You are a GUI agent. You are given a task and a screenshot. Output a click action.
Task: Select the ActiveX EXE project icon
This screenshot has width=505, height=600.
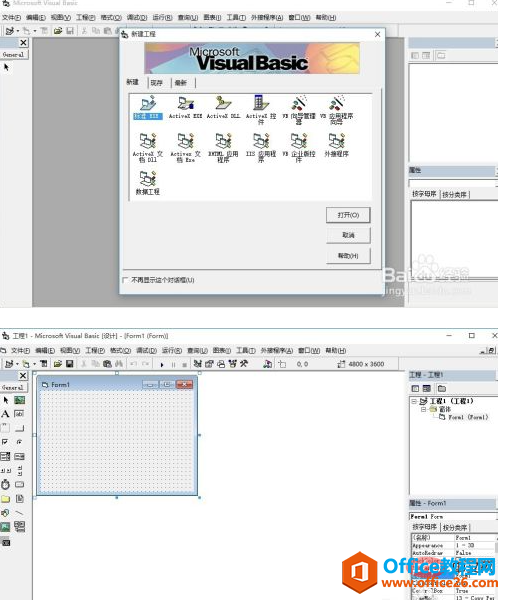[185, 108]
